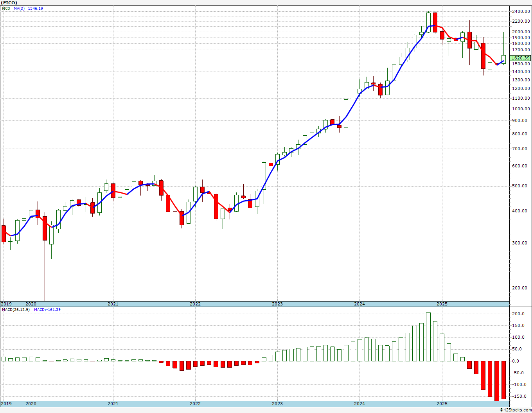Viewport: 532px width, 413px height.
Task: Select 2025 on the MACD time axis
Action: coord(442,404)
